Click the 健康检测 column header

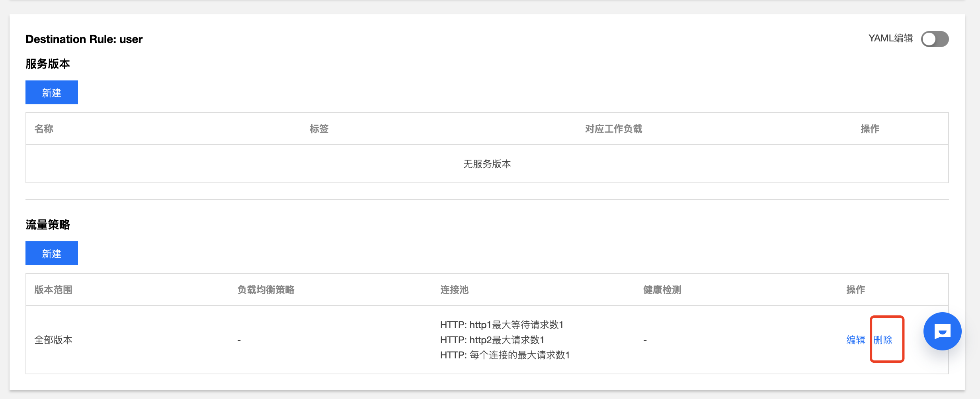[662, 289]
